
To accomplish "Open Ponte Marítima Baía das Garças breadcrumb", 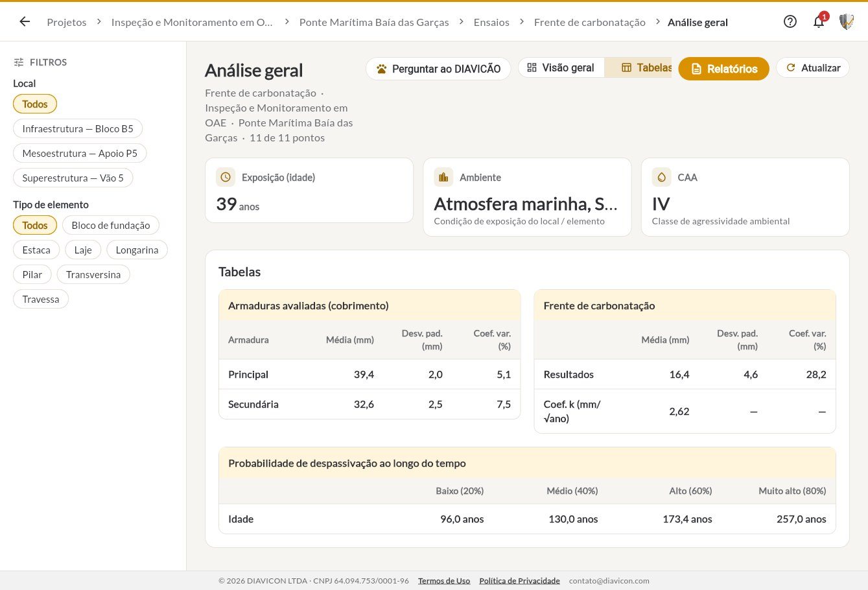I will [x=374, y=22].
